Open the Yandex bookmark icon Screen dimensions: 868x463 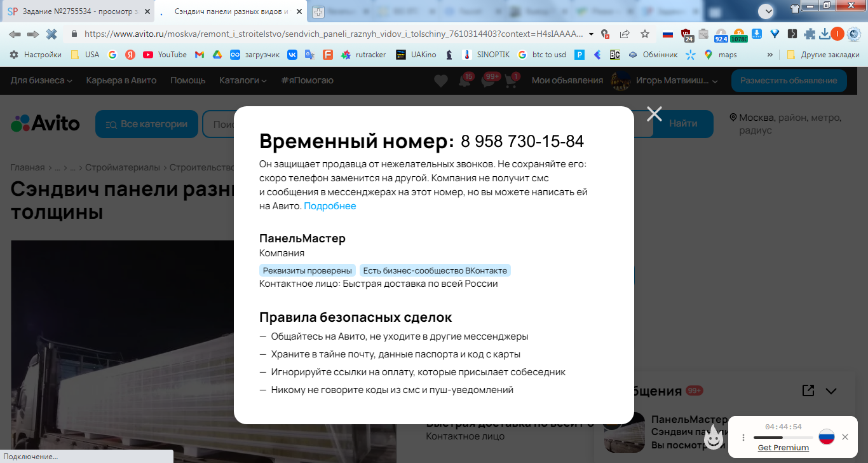(130, 55)
